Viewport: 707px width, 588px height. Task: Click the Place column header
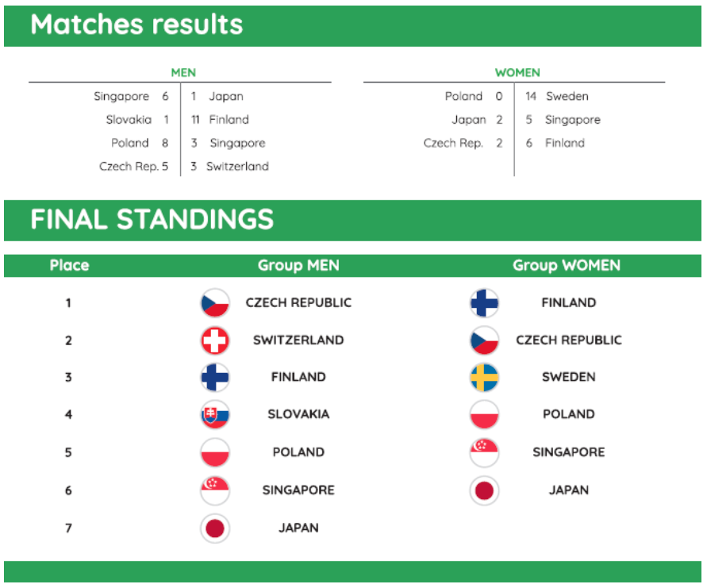pos(69,266)
